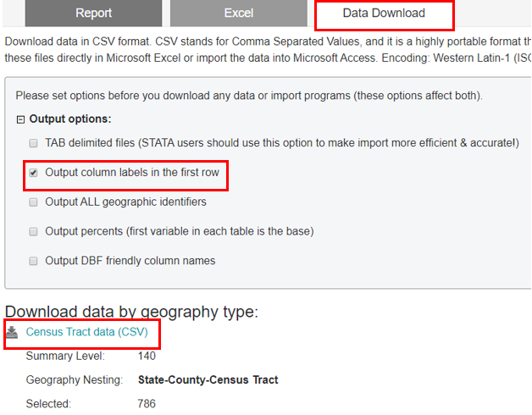Switch to the Report tab

93,14
